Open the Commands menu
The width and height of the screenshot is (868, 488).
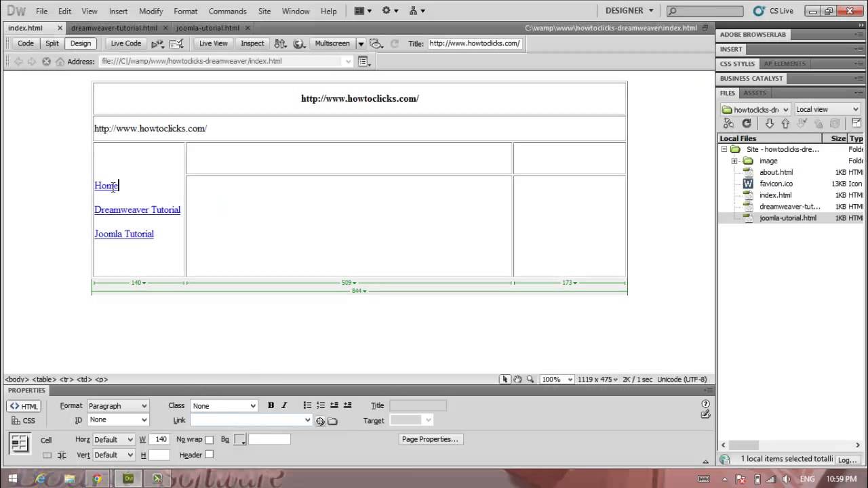[x=227, y=11]
